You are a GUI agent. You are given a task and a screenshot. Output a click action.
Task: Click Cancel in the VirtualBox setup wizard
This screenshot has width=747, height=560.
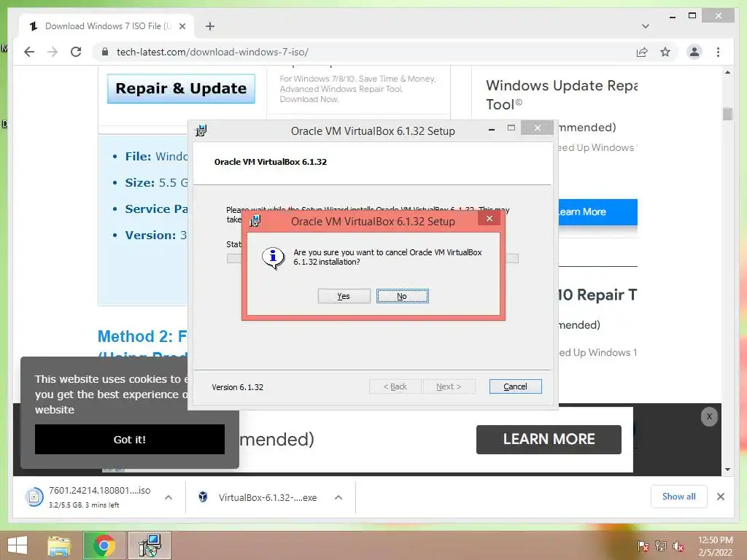pyautogui.click(x=515, y=386)
